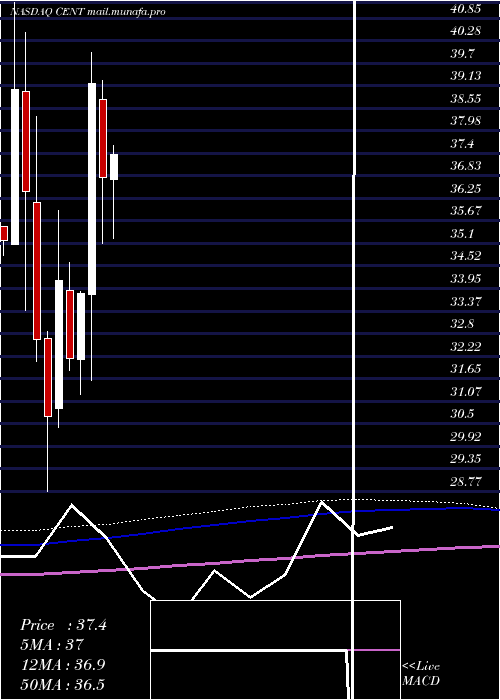
Task: Click the 31.07 price axis label
Action: pos(466,392)
